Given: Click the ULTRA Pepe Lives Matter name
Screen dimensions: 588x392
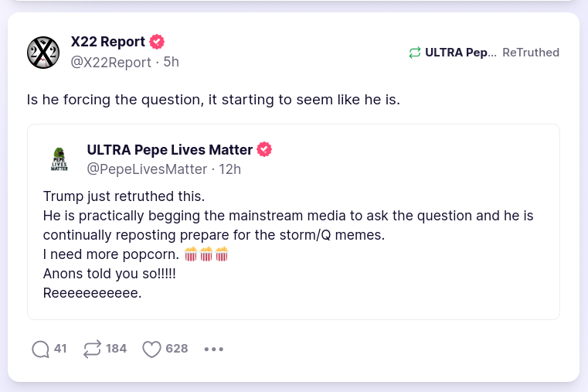Looking at the screenshot, I should pyautogui.click(x=170, y=149).
